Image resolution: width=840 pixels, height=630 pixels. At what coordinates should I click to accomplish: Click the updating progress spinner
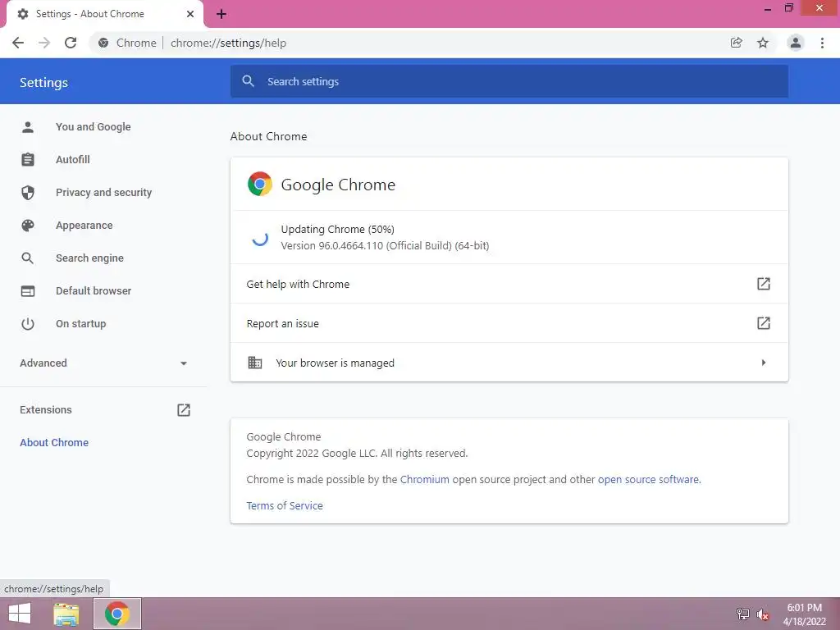(260, 237)
